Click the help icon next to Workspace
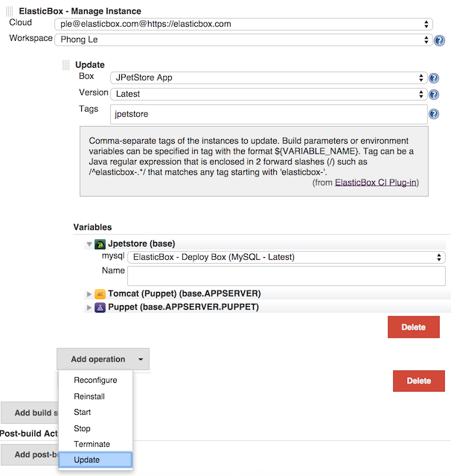Image resolution: width=451 pixels, height=476 pixels. click(x=439, y=40)
